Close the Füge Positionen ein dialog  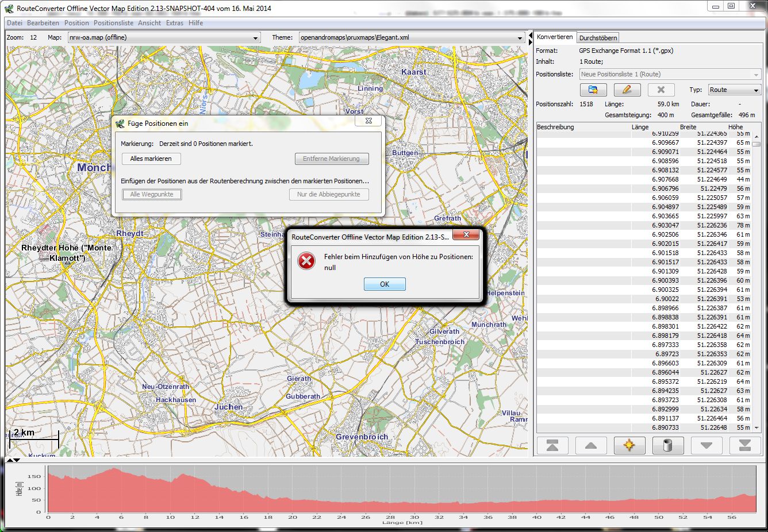(x=368, y=121)
